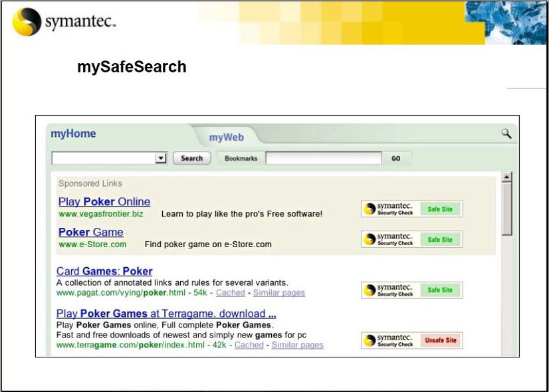The image size is (549, 392).
Task: Click the Safe Site badge for e-Store.com
Action: pyautogui.click(x=441, y=239)
